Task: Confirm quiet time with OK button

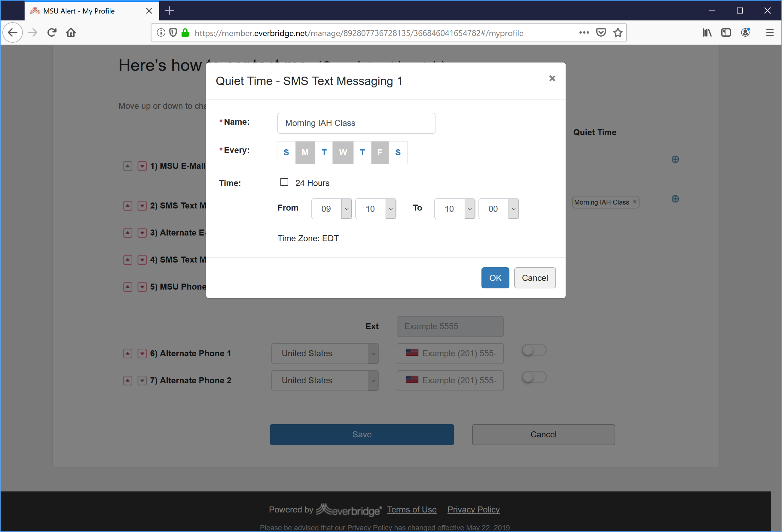Action: tap(495, 278)
